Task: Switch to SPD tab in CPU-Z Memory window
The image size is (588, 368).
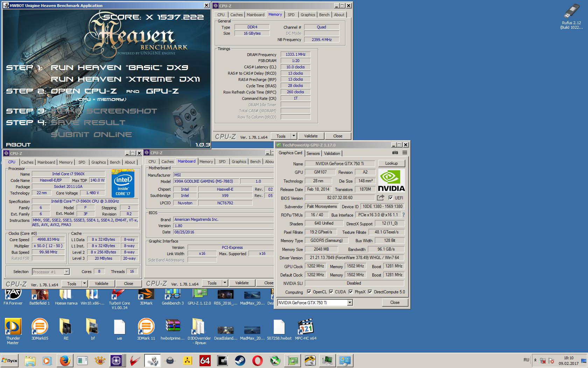Action: point(291,15)
